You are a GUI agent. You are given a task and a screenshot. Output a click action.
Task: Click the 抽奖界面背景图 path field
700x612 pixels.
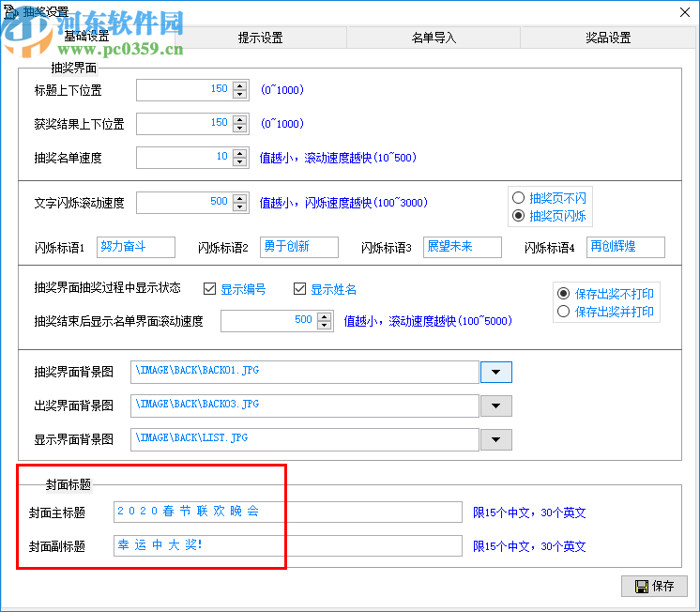[305, 372]
